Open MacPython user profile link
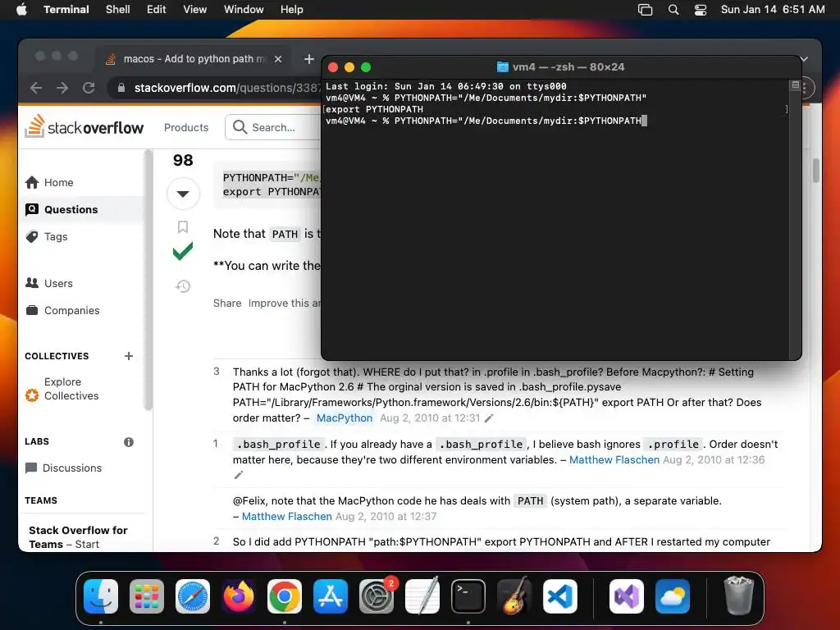This screenshot has width=840, height=630. tap(344, 418)
